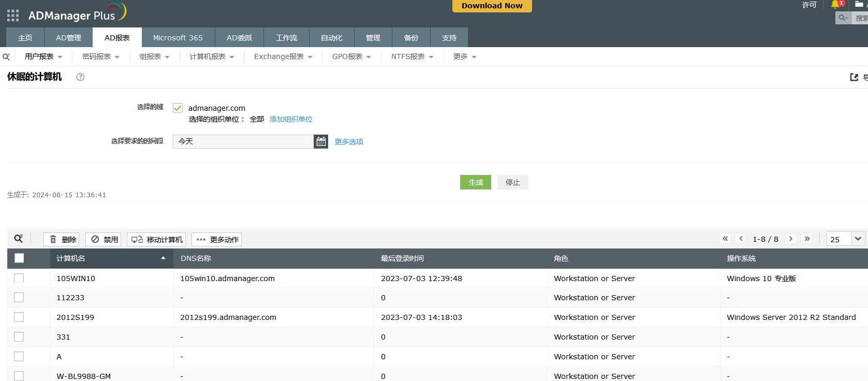This screenshot has height=381, width=868.
Task: Select the 331 row checkbox
Action: coord(19,336)
